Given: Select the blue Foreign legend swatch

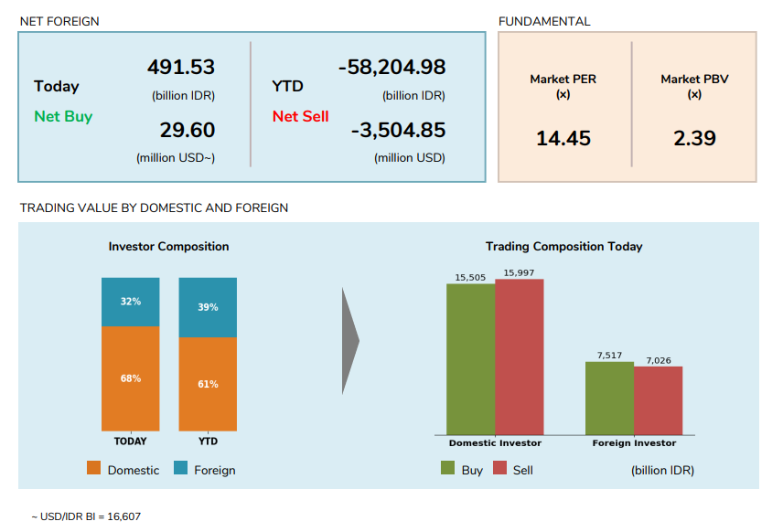Looking at the screenshot, I should [180, 469].
